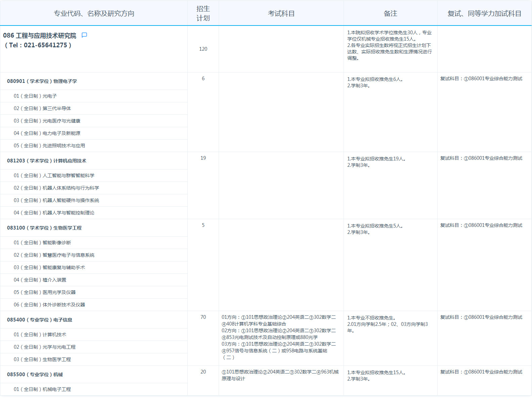The width and height of the screenshot is (532, 400).
Task: Click the note icon beside 086 工程与应用技术研究院
Action: [x=84, y=35]
